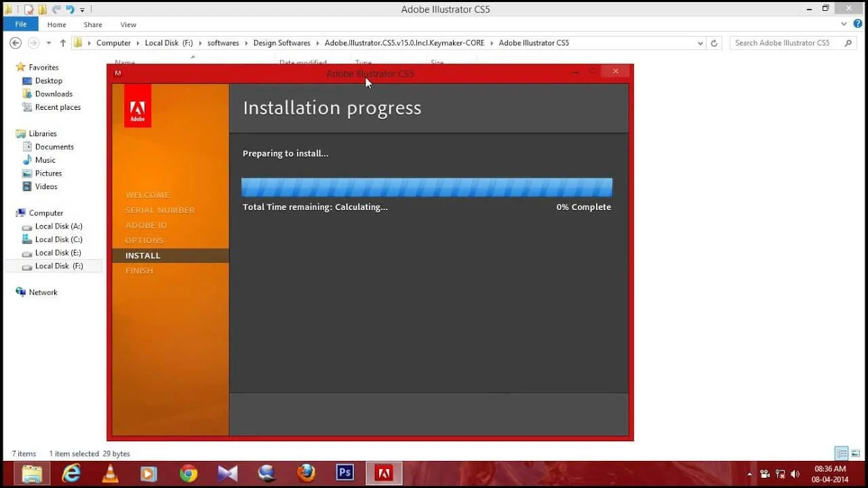Open the File menu in Explorer
The width and height of the screenshot is (868, 488).
coord(20,24)
